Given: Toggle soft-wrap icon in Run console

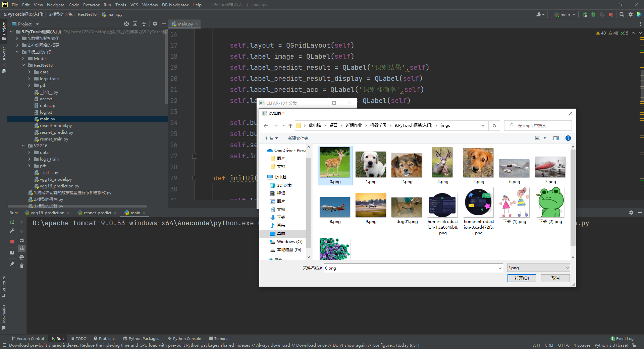Looking at the screenshot, I should (22, 240).
